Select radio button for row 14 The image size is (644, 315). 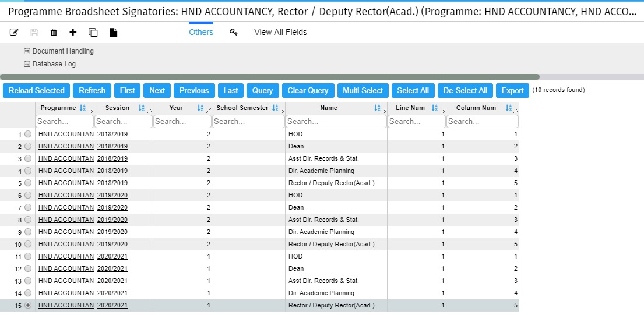point(28,293)
